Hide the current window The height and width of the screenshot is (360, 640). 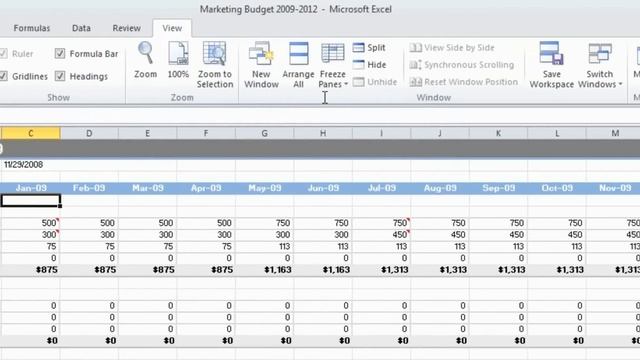click(x=369, y=65)
